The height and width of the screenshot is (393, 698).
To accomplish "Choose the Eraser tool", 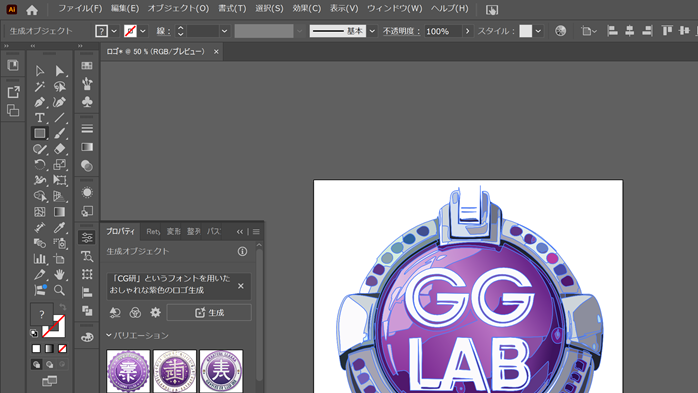I will [x=59, y=149].
